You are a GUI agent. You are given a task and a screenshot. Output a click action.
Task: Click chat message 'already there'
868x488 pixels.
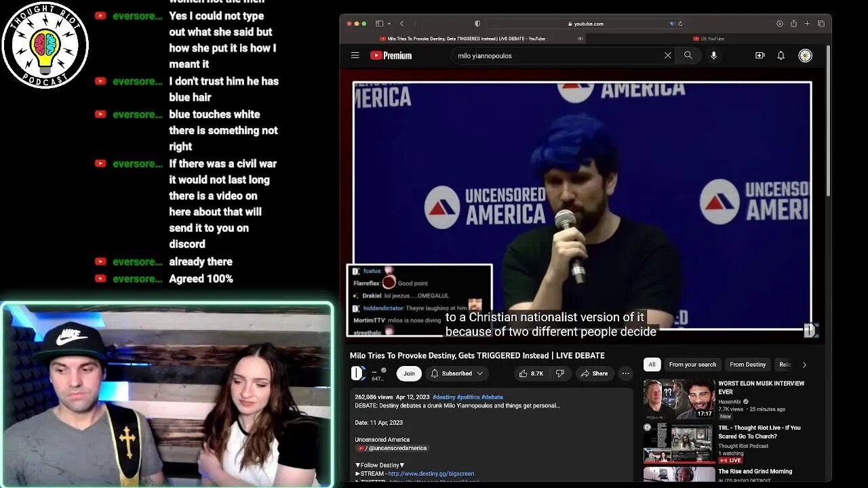[x=201, y=262]
